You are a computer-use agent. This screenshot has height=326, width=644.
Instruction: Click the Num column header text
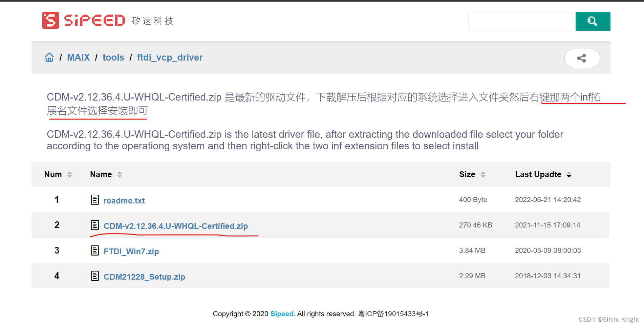click(x=53, y=174)
